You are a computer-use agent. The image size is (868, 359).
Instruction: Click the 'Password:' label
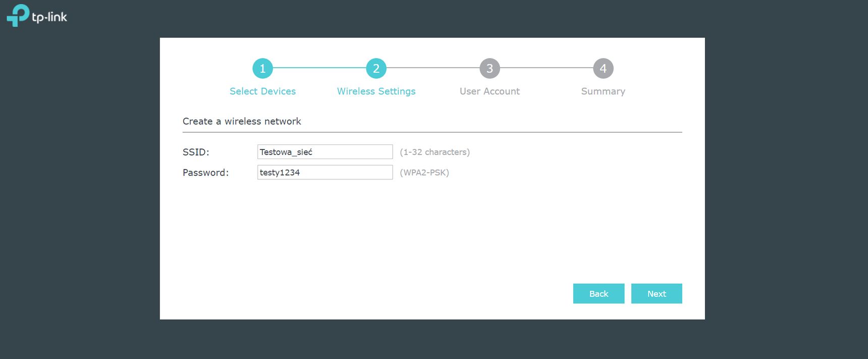[x=205, y=173]
